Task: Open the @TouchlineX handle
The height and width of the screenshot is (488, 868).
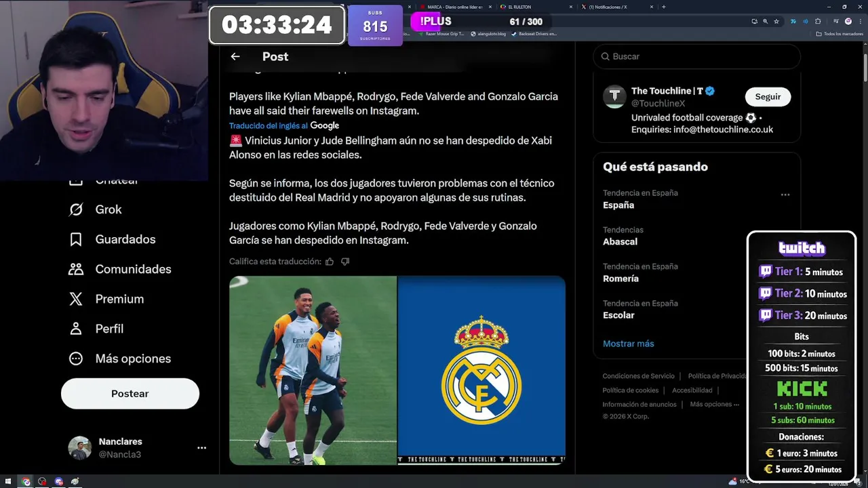Action: tap(658, 104)
